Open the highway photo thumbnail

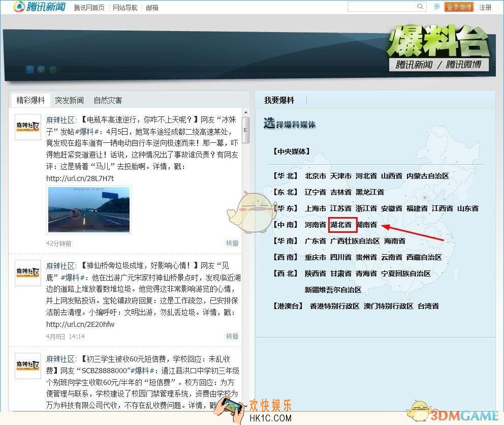point(89,209)
